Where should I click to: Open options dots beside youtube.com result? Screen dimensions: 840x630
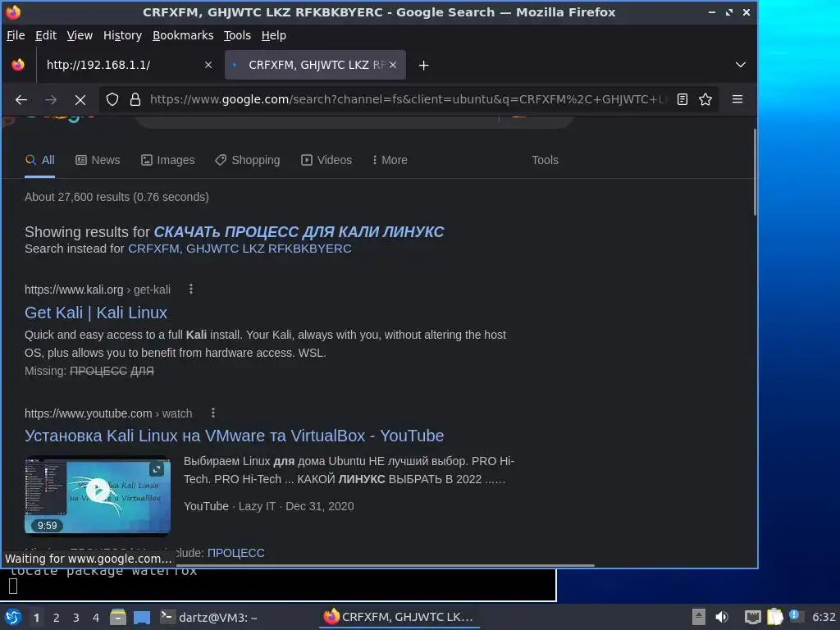tap(212, 413)
